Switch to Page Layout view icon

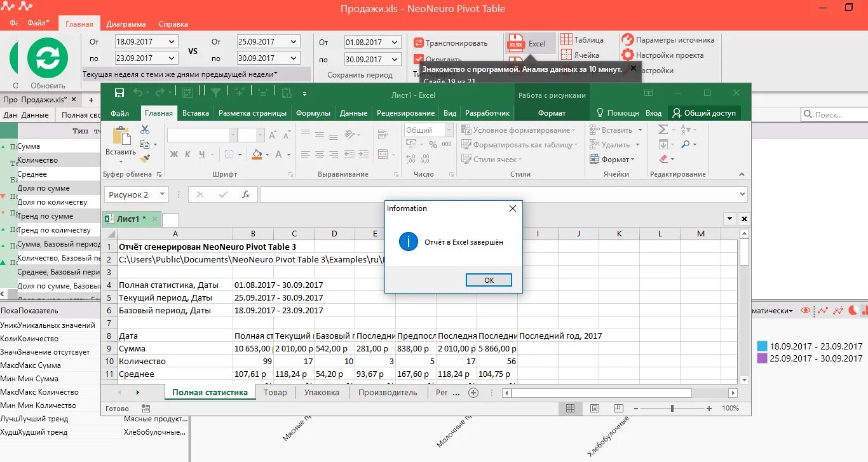click(x=595, y=409)
